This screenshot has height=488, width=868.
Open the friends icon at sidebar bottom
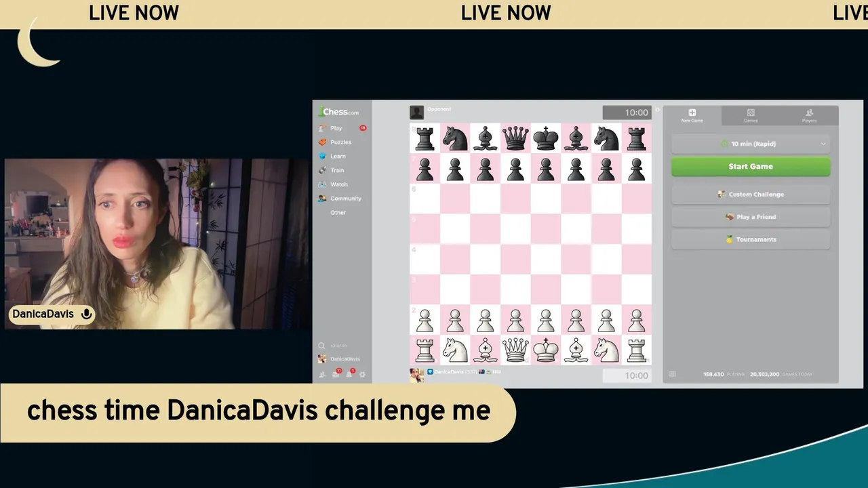tap(322, 375)
